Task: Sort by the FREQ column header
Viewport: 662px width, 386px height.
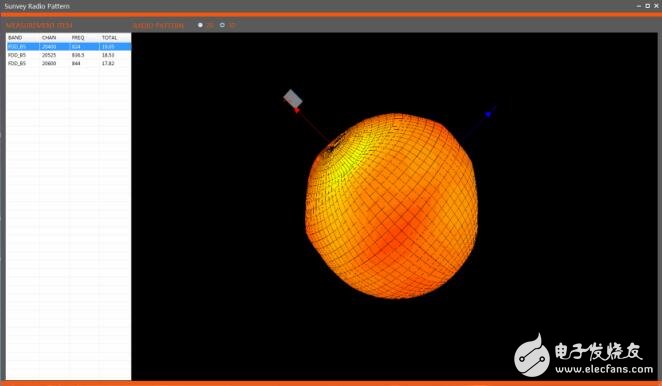Action: pyautogui.click(x=78, y=38)
